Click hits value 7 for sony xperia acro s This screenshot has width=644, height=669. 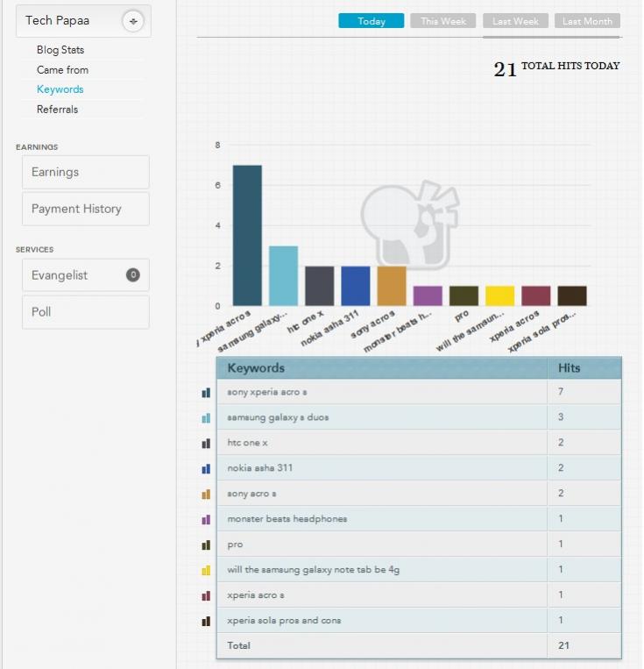[x=561, y=392]
